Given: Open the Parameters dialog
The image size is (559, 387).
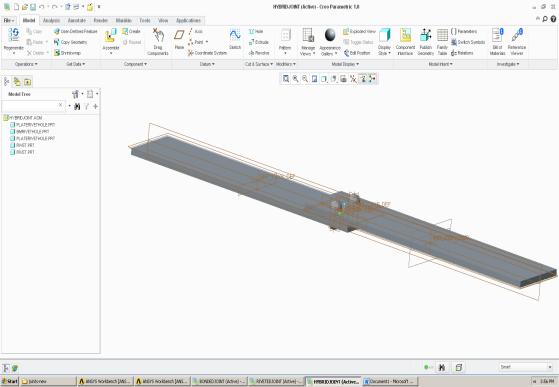Looking at the screenshot, I should (464, 31).
